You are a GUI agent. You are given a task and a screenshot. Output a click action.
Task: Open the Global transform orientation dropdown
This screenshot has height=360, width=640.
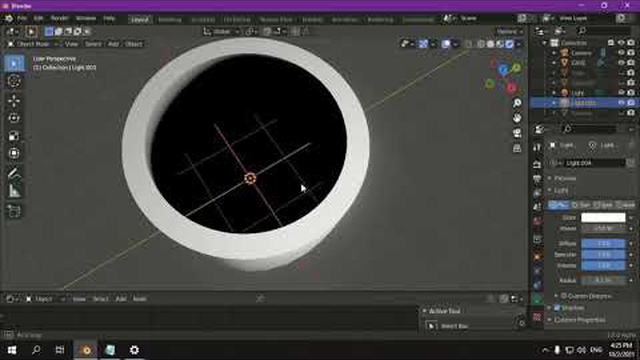click(221, 31)
